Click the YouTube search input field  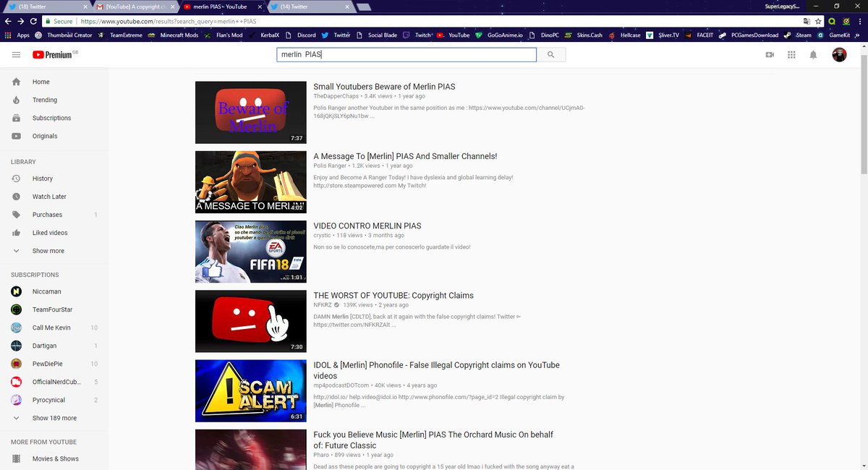click(407, 55)
